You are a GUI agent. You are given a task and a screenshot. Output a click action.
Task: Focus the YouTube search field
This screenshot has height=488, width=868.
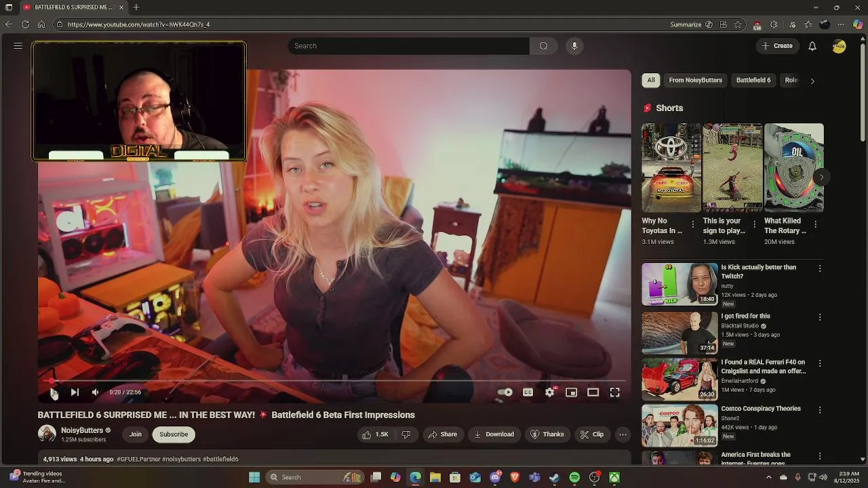(409, 46)
